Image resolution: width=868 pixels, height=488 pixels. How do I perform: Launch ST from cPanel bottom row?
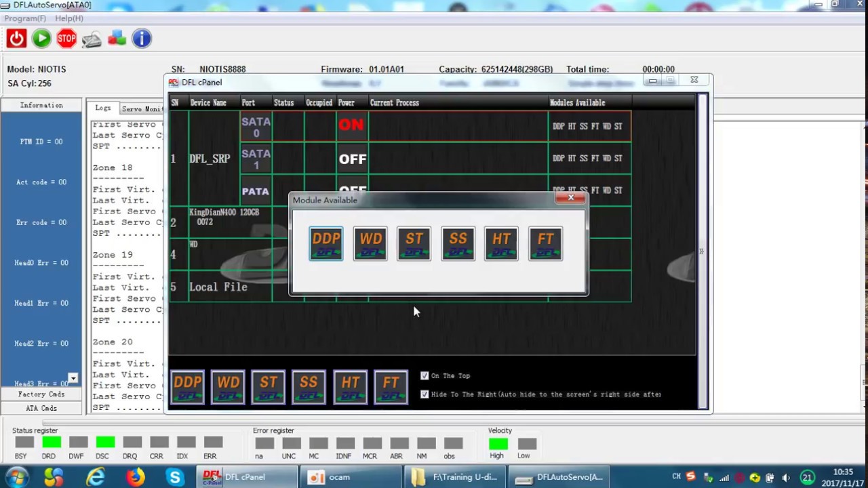click(x=269, y=387)
